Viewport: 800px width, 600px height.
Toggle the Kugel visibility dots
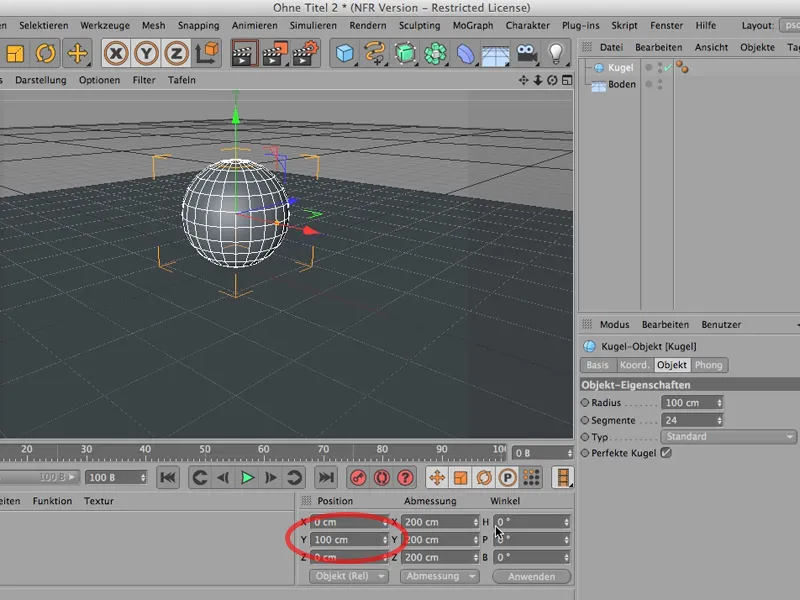click(x=660, y=67)
